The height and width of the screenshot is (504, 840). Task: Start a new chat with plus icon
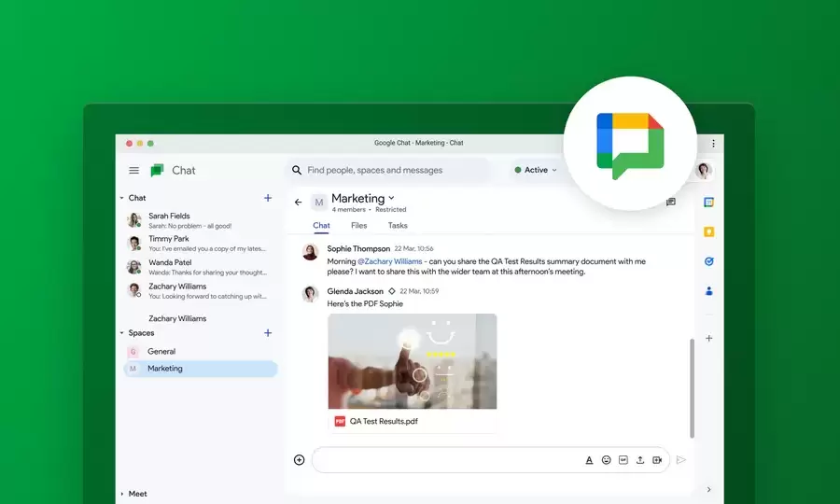268,198
